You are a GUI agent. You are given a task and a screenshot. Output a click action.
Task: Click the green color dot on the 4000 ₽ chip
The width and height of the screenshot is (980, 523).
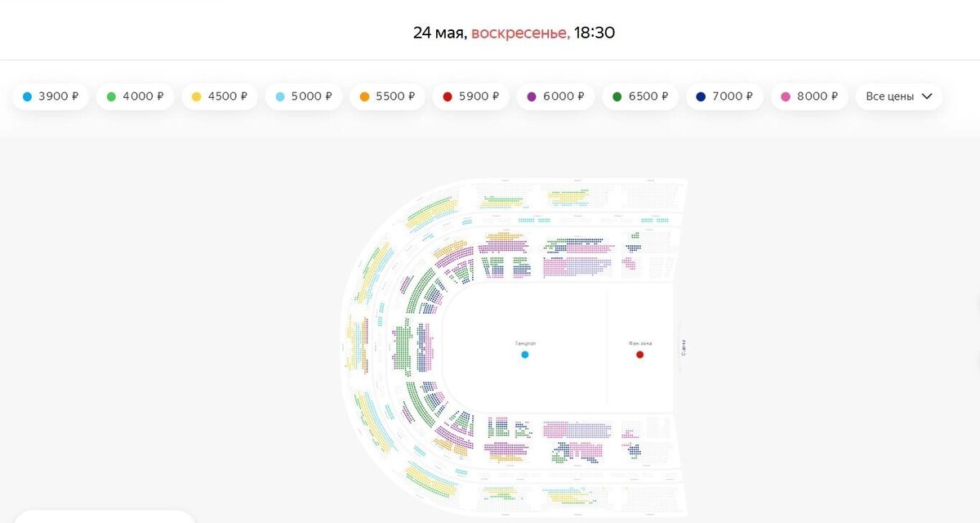coord(114,96)
